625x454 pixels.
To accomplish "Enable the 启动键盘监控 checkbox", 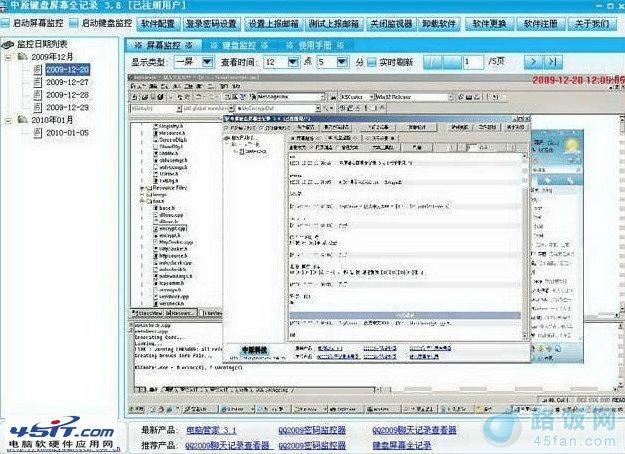I will click(74, 23).
